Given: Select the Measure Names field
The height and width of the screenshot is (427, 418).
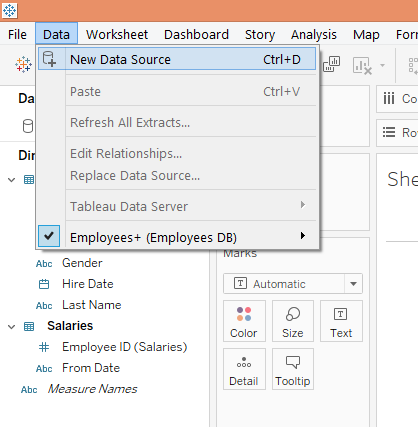Looking at the screenshot, I should 92,389.
